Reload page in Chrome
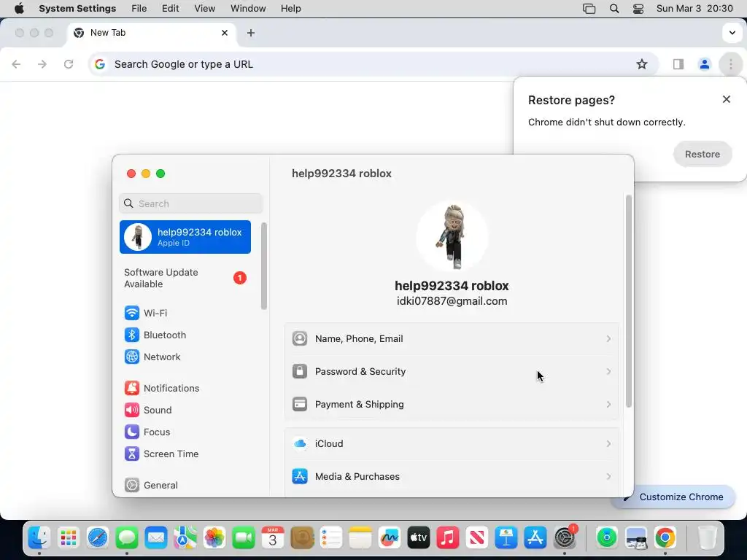This screenshot has width=747, height=560. tap(69, 64)
